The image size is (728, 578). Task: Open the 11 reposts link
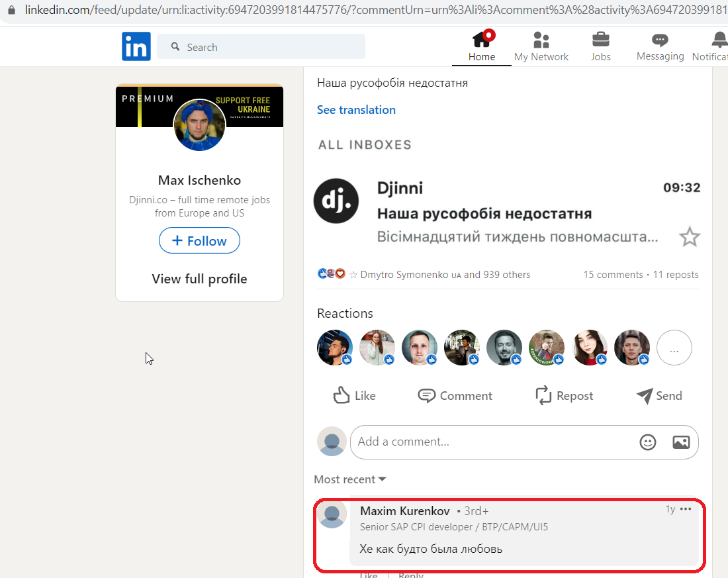tap(676, 275)
